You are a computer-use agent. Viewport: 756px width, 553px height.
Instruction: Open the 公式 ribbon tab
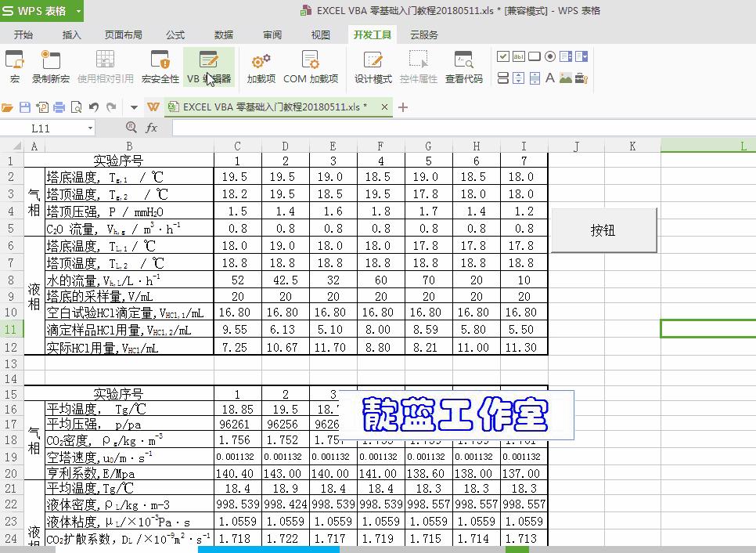pos(175,34)
